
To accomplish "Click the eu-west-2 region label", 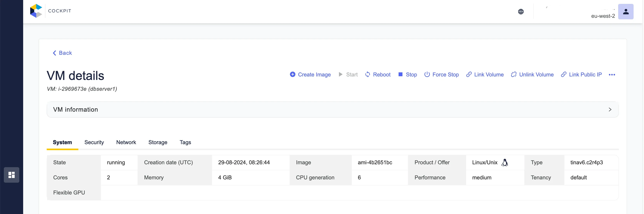I will pos(603,16).
